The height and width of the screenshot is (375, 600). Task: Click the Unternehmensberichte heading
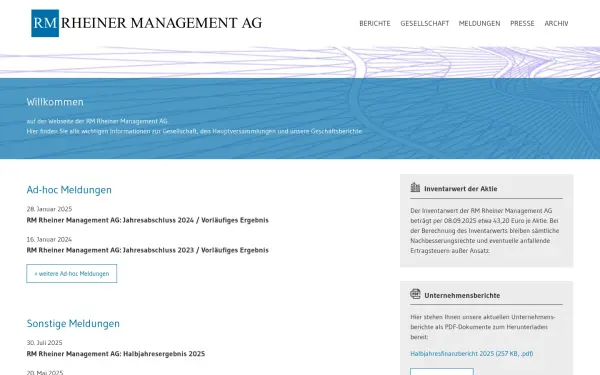pyautogui.click(x=462, y=295)
